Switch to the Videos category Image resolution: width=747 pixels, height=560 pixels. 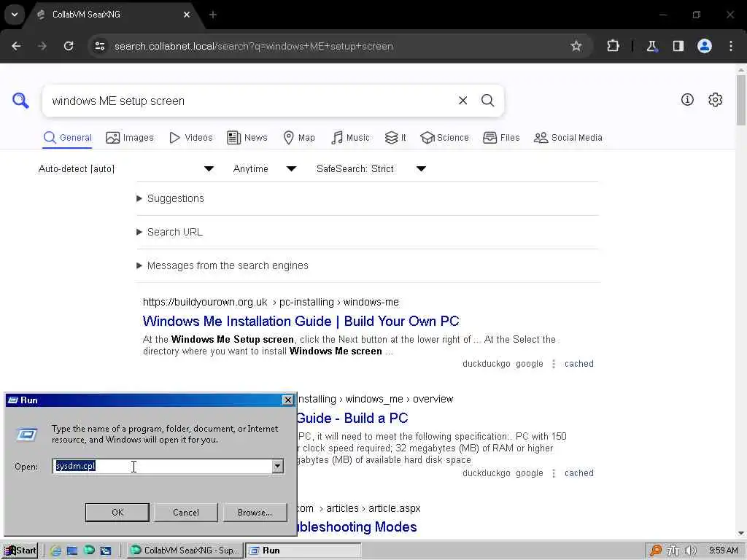point(191,138)
